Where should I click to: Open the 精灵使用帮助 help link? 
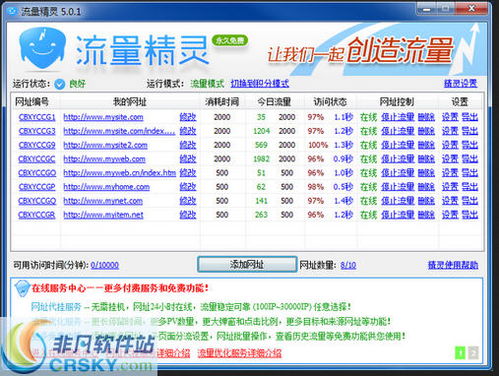click(453, 265)
